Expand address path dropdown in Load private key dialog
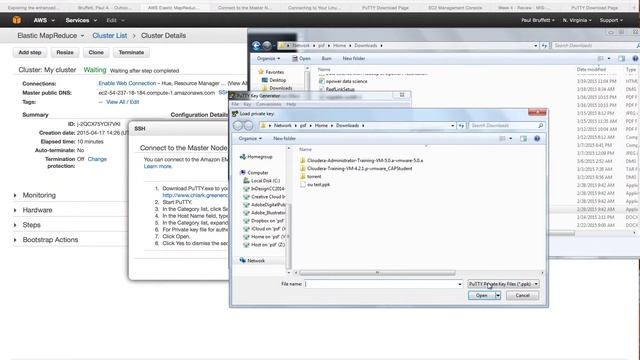Screen dimensions: 640x360 [x=452, y=126]
